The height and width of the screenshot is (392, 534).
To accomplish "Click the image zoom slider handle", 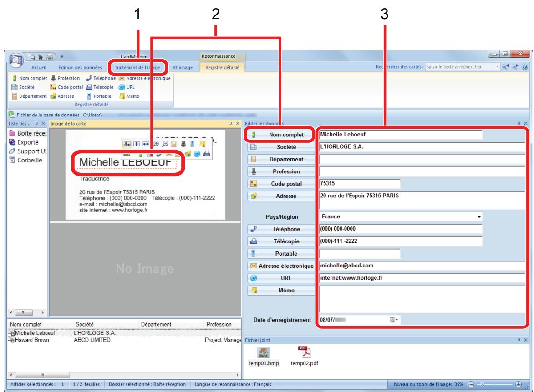I will [x=482, y=384].
